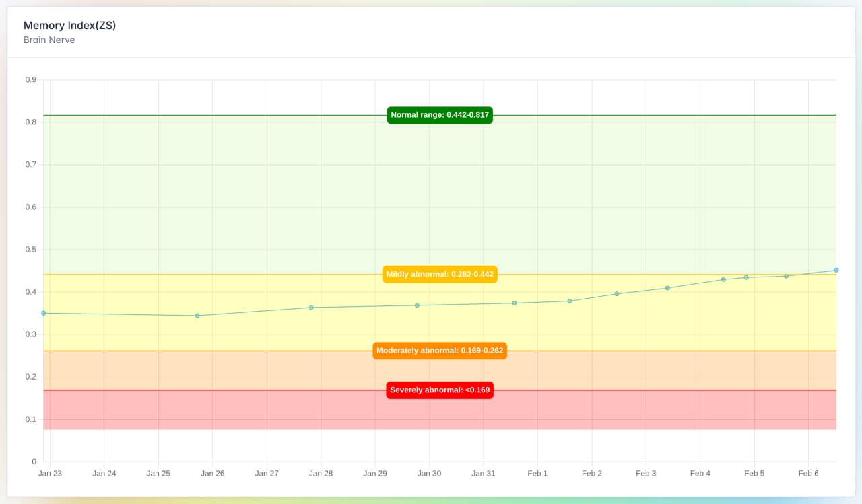Click the yellow 'Mildly abnormal: 0.262-0.442' label
This screenshot has width=862, height=504.
(440, 275)
